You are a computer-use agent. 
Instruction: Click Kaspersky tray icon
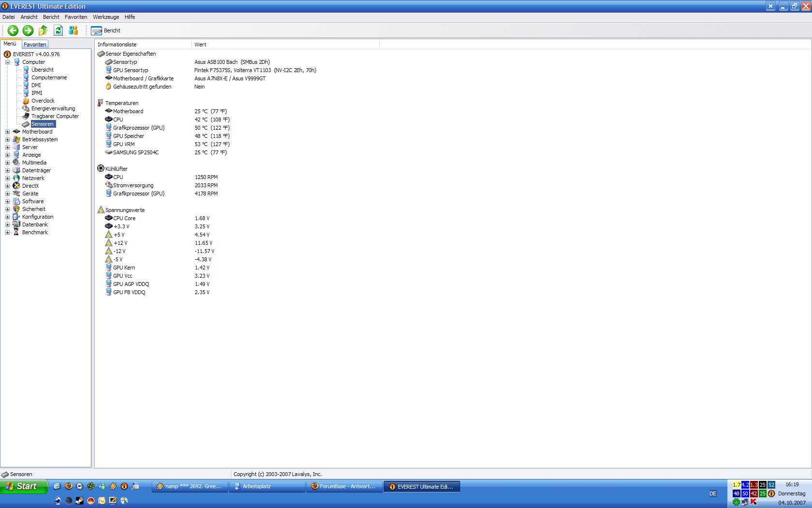coord(754,502)
